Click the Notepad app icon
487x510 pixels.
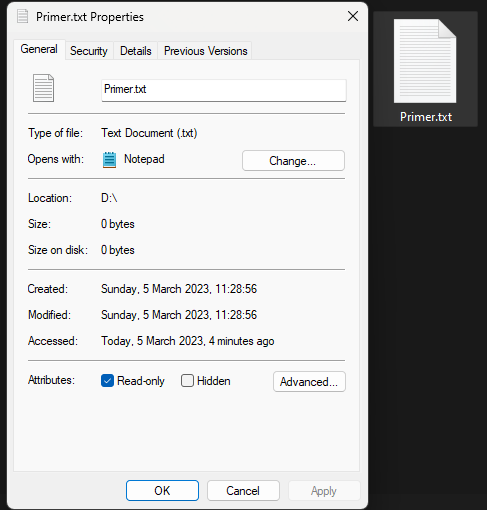[x=109, y=160]
